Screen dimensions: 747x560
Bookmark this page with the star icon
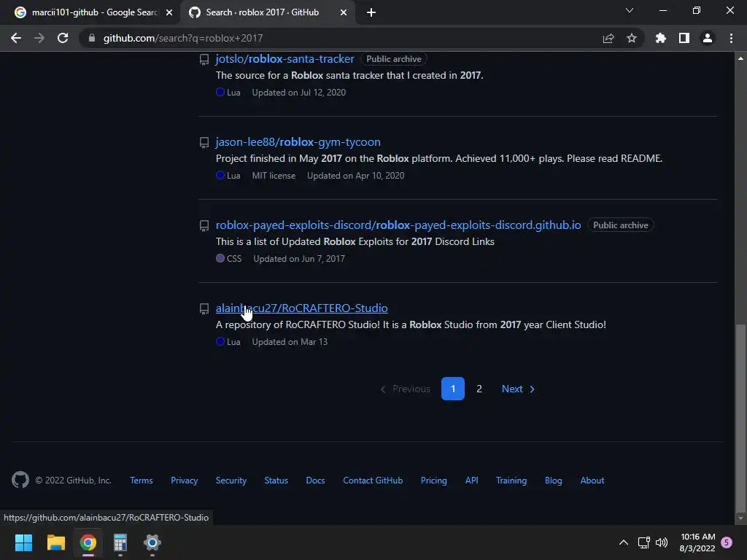(632, 38)
